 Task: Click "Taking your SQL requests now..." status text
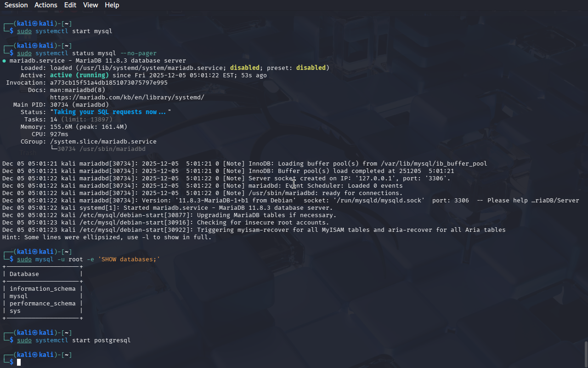coord(110,112)
